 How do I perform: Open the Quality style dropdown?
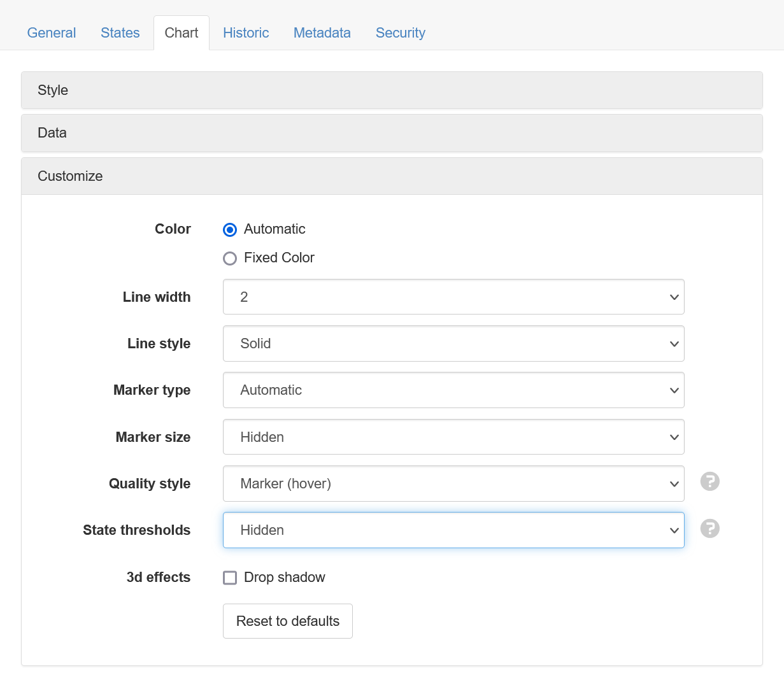click(453, 484)
